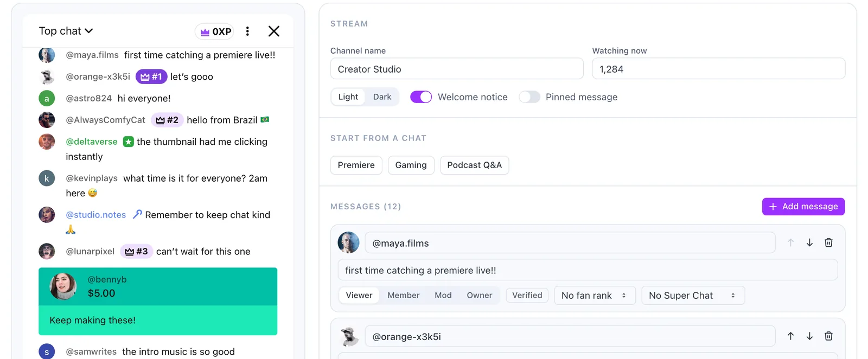Open the No fan rank dropdown
Screen dimensions: 868x359
click(x=595, y=295)
